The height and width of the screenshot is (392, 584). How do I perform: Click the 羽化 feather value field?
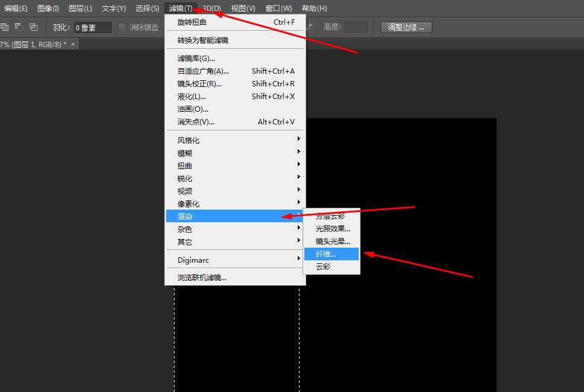point(94,27)
